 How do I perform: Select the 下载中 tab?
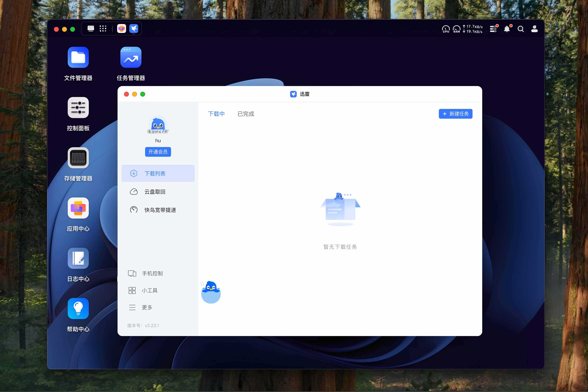tap(216, 114)
